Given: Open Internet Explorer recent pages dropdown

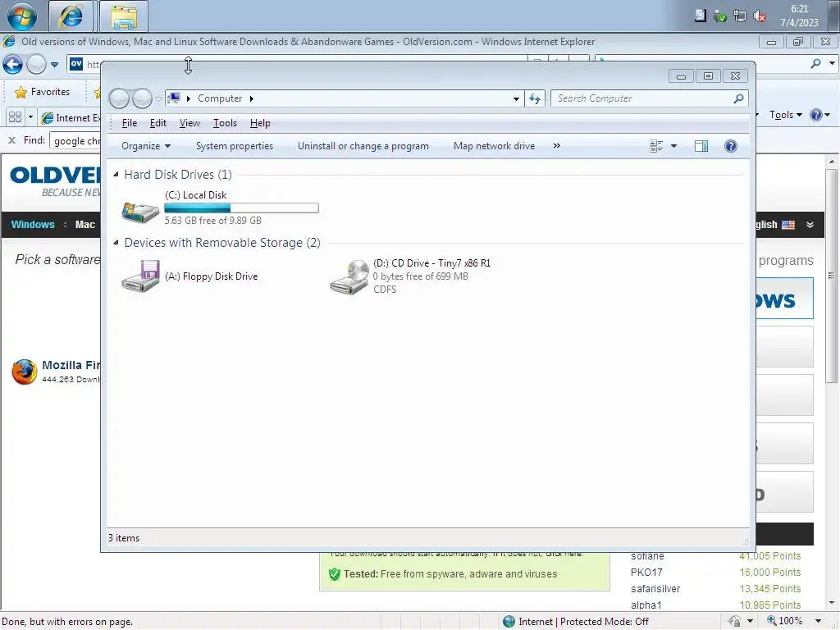Looking at the screenshot, I should [54, 65].
